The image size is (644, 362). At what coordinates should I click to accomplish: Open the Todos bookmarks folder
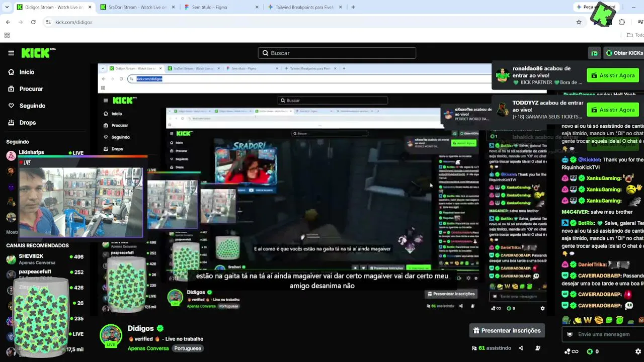tap(635, 35)
